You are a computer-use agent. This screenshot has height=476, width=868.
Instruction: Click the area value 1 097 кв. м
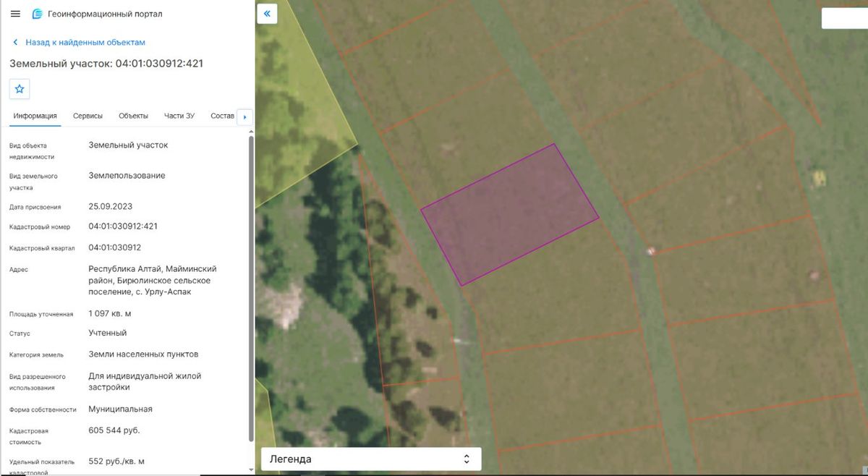110,313
